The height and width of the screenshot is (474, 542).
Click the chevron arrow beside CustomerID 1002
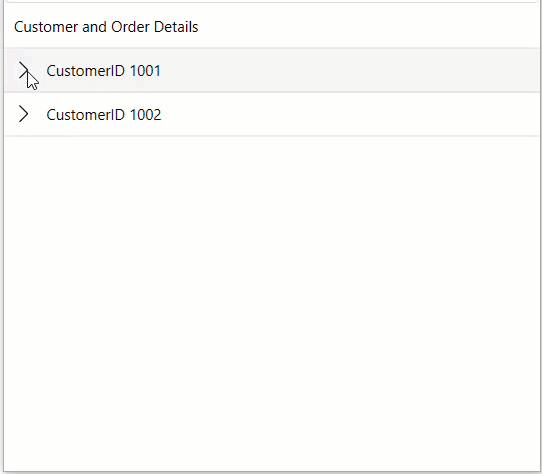(24, 114)
